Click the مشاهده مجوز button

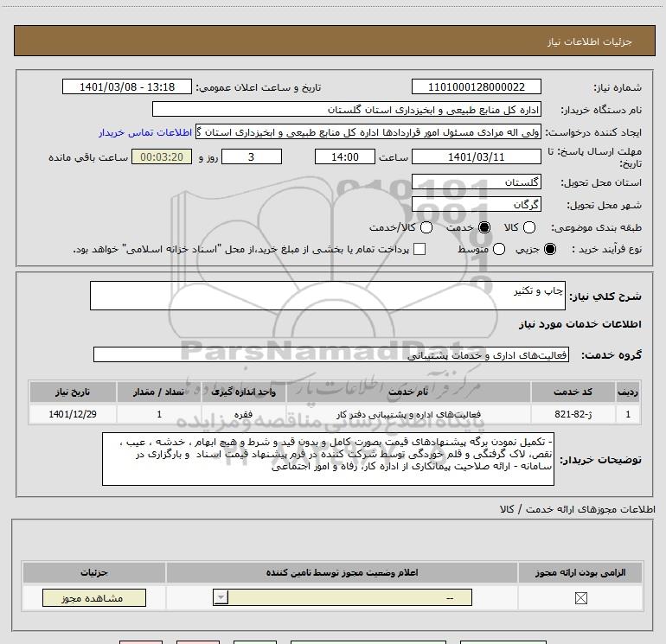pyautogui.click(x=94, y=597)
